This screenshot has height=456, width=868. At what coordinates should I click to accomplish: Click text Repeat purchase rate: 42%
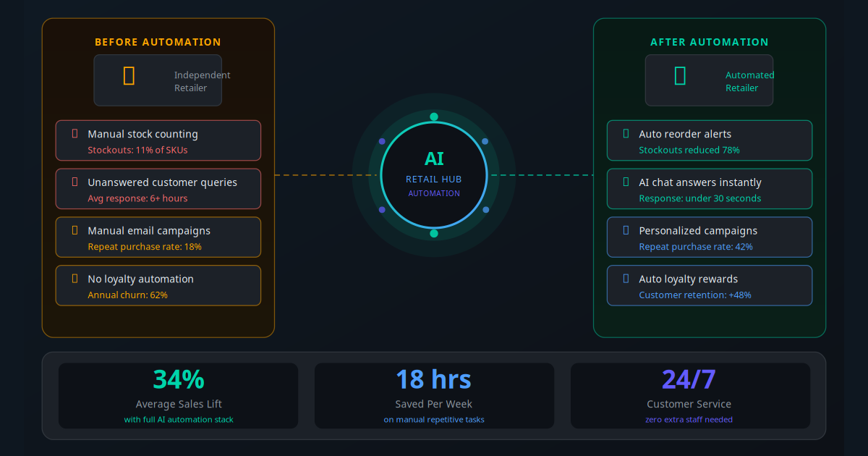pyautogui.click(x=696, y=247)
